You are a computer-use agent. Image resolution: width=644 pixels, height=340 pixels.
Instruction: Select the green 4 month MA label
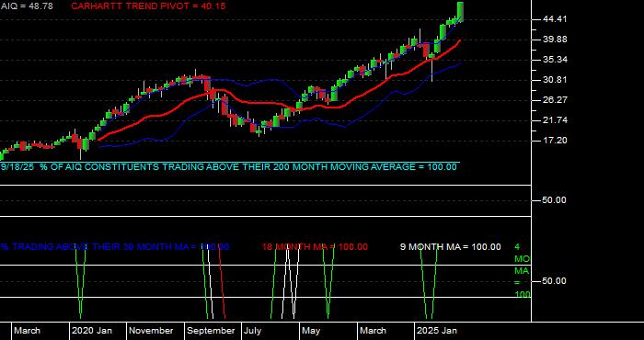[x=523, y=271]
